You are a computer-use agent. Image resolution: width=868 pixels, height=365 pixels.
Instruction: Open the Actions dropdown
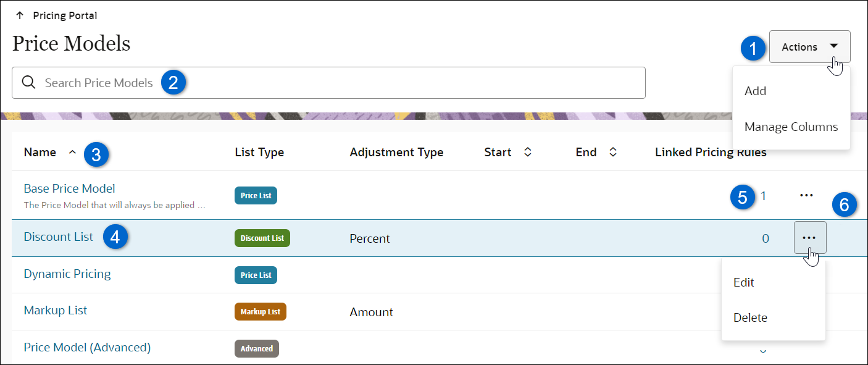[809, 46]
